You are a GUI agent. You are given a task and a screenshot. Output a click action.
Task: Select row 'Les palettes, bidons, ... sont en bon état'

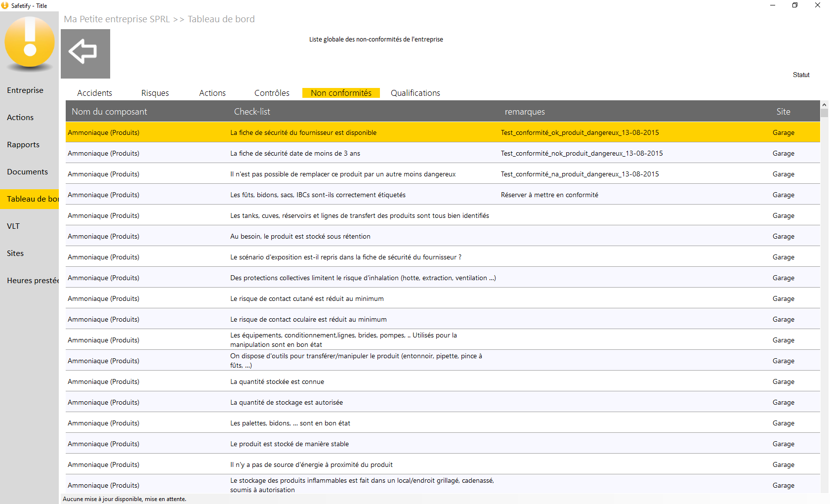coord(443,423)
